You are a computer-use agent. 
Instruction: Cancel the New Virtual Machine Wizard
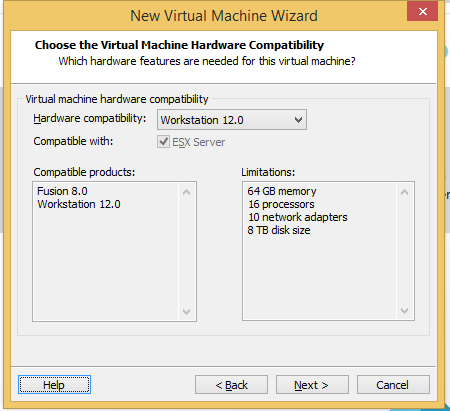[393, 385]
